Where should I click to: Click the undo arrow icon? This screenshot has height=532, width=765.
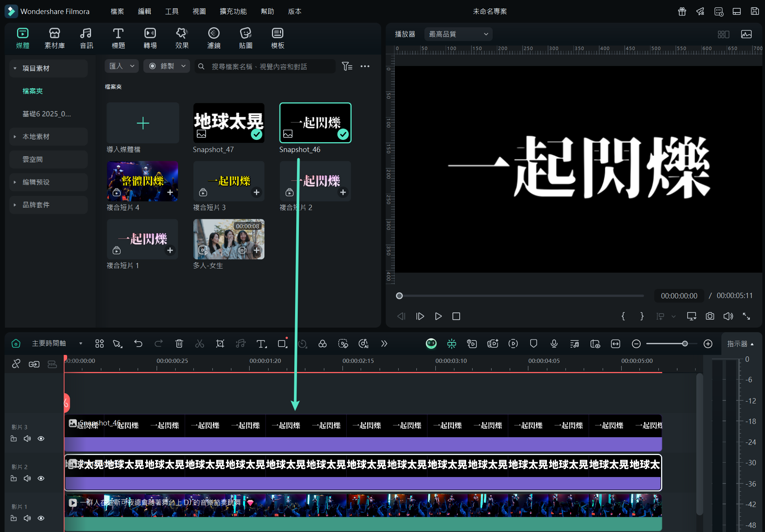click(138, 344)
